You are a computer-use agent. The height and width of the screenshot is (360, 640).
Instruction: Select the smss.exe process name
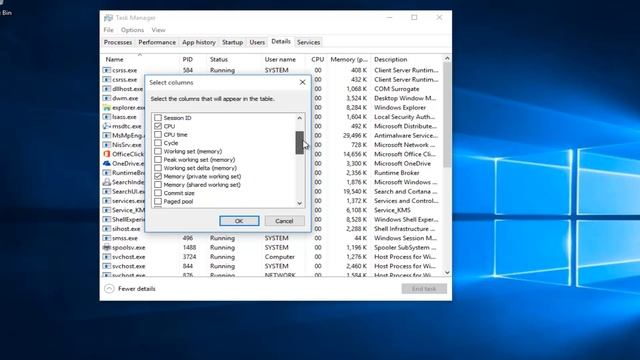point(125,238)
